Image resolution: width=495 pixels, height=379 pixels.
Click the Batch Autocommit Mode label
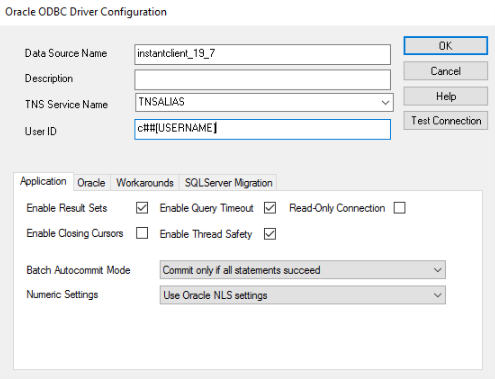(78, 270)
